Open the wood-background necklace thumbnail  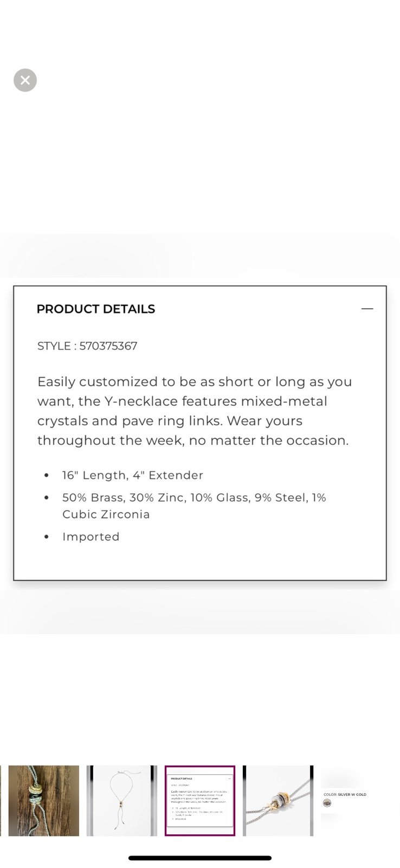pyautogui.click(x=43, y=801)
